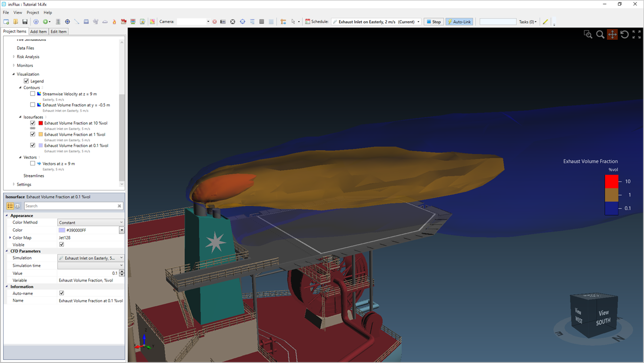Viewport: 644px width, 363px height.
Task: Toggle the Visible property checkbox
Action: [61, 245]
